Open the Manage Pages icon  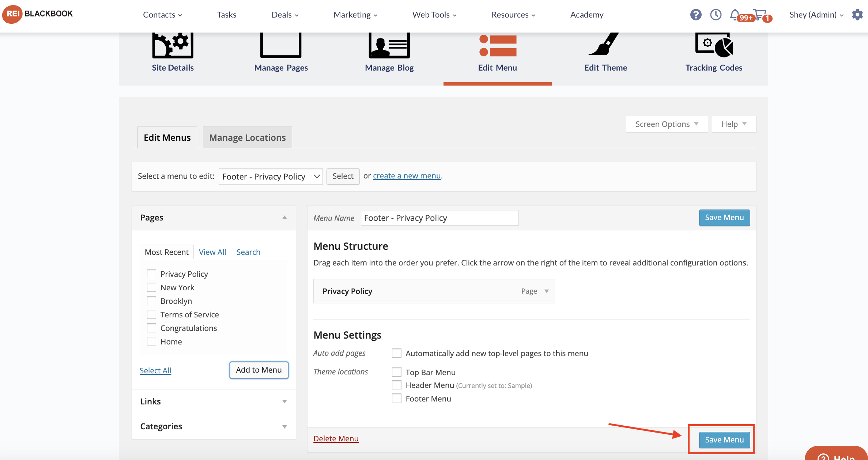(x=281, y=45)
